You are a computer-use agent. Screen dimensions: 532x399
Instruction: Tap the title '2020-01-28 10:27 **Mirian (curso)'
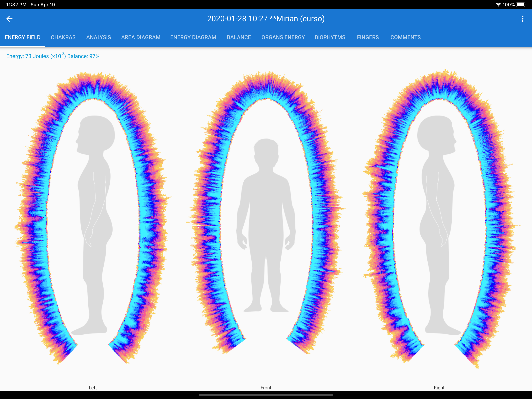point(266,19)
